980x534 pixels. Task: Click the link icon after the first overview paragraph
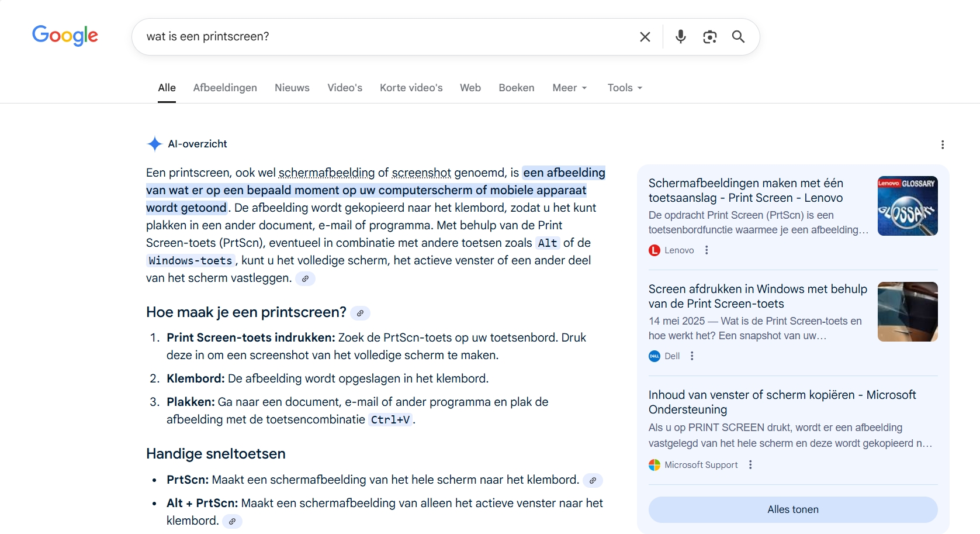(305, 279)
